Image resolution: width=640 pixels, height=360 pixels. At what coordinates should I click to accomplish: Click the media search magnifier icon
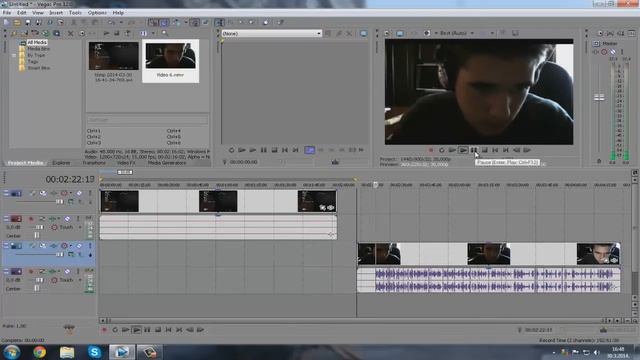[x=164, y=33]
